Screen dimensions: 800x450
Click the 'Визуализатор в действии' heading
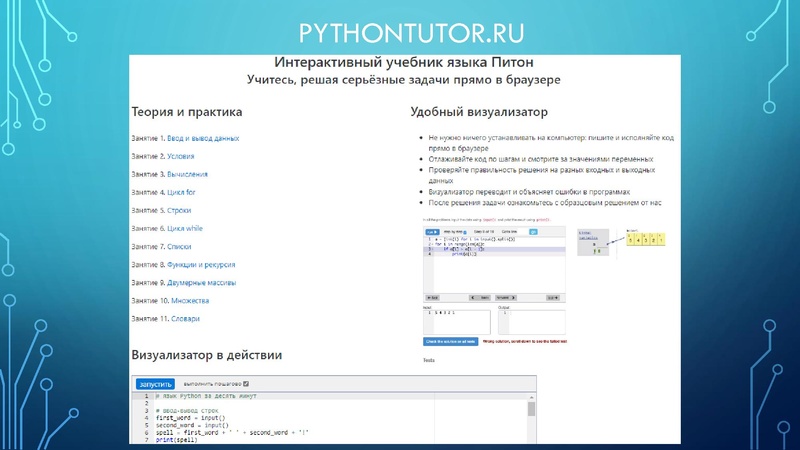click(207, 355)
